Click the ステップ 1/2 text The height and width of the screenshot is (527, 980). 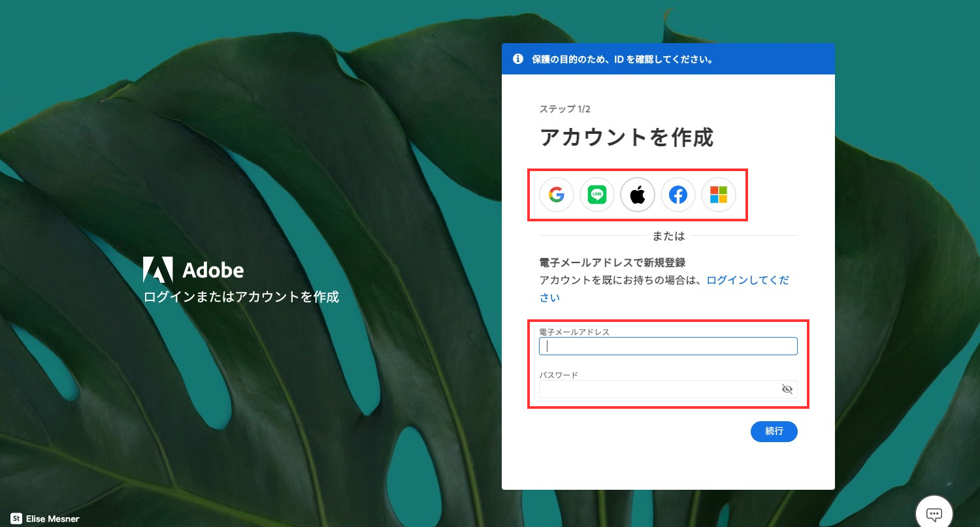[565, 109]
